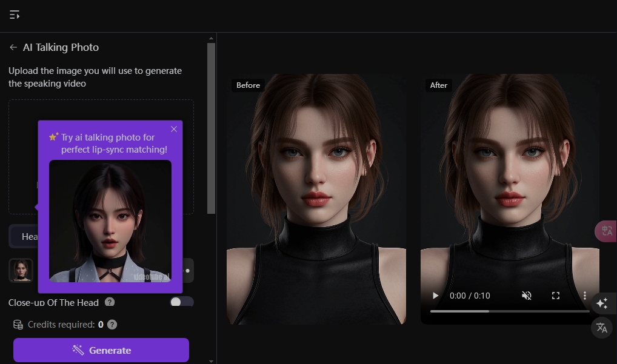The image size is (617, 364).
Task: Click the help icon next to Close-up Of The Head
Action: [x=110, y=302]
